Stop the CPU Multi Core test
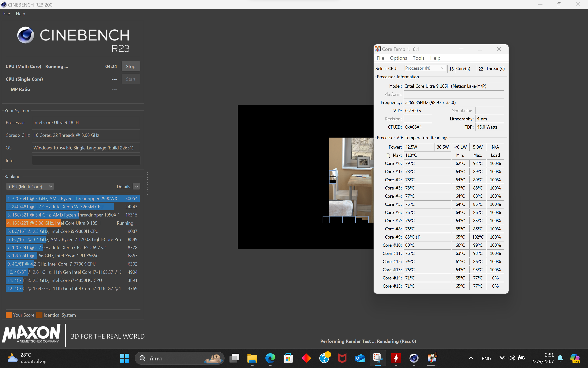The image size is (588, 368). 130,66
